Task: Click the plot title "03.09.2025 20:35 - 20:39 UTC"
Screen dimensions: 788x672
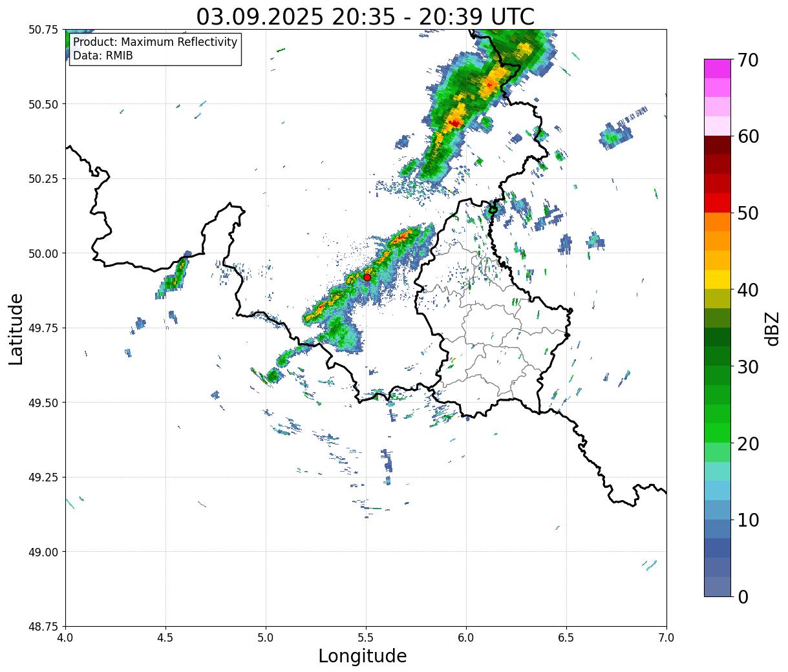Action: click(x=365, y=17)
